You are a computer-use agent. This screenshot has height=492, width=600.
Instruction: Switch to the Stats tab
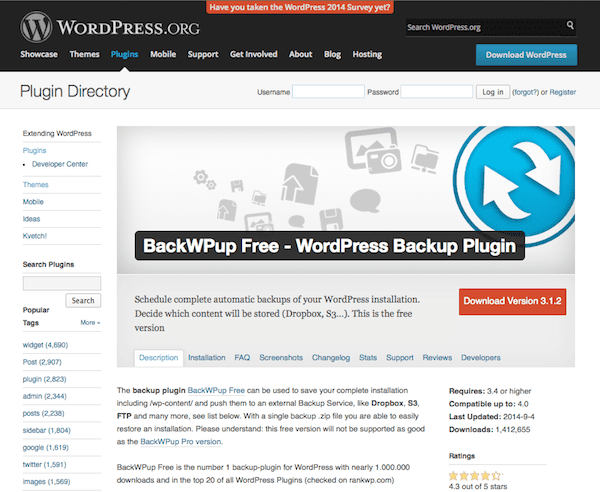(x=368, y=358)
